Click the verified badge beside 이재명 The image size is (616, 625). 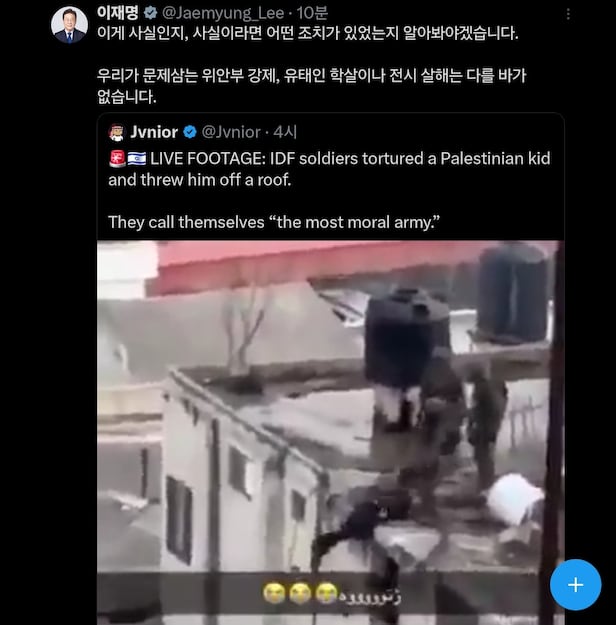[150, 13]
